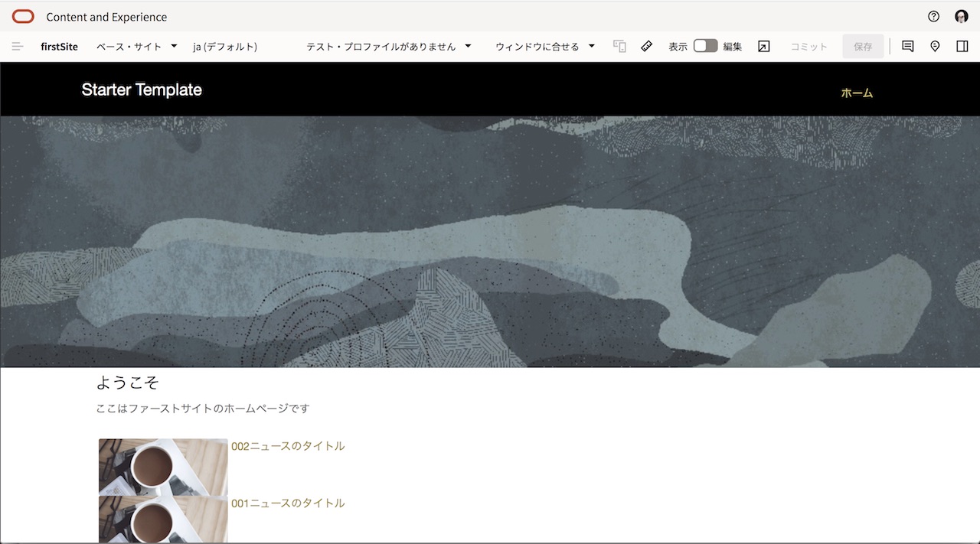
Task: Click the 保存 save button
Action: (863, 47)
